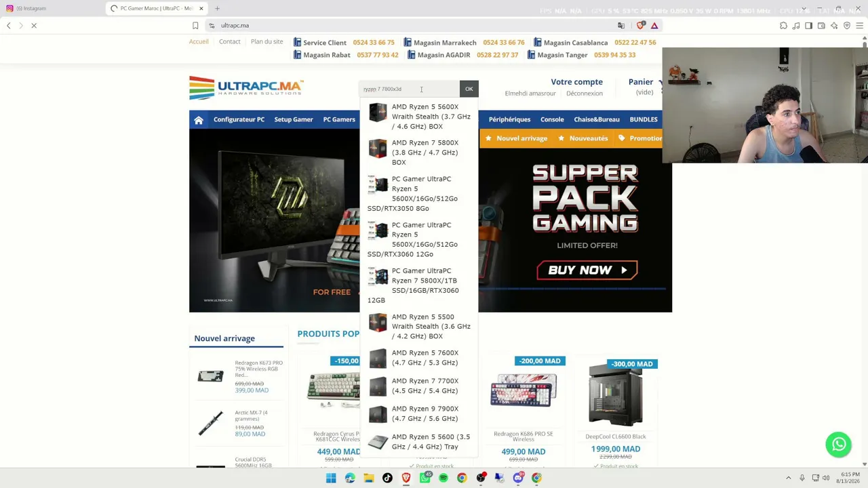Open WhatsApp from the taskbar
Screen dimensions: 868x488
(425, 478)
